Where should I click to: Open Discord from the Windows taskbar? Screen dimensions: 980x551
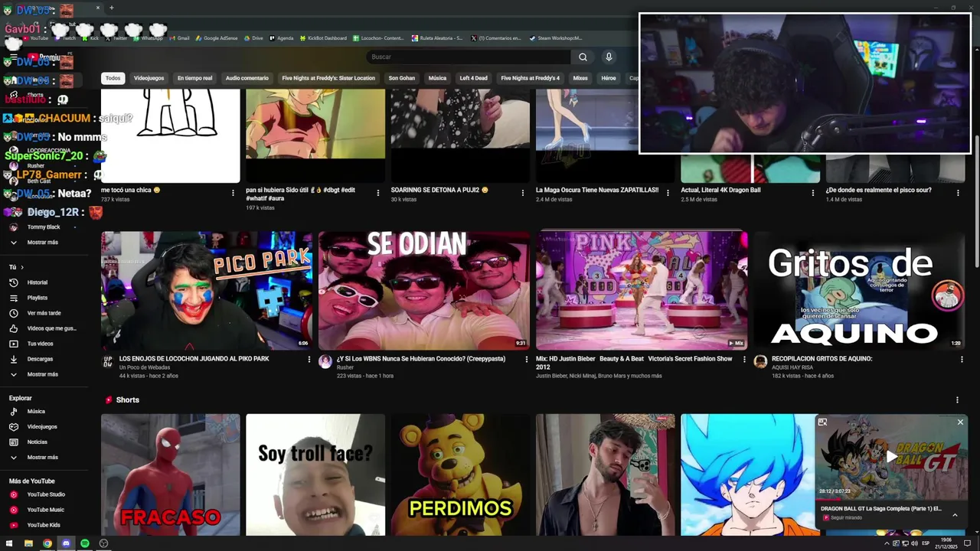(x=66, y=543)
